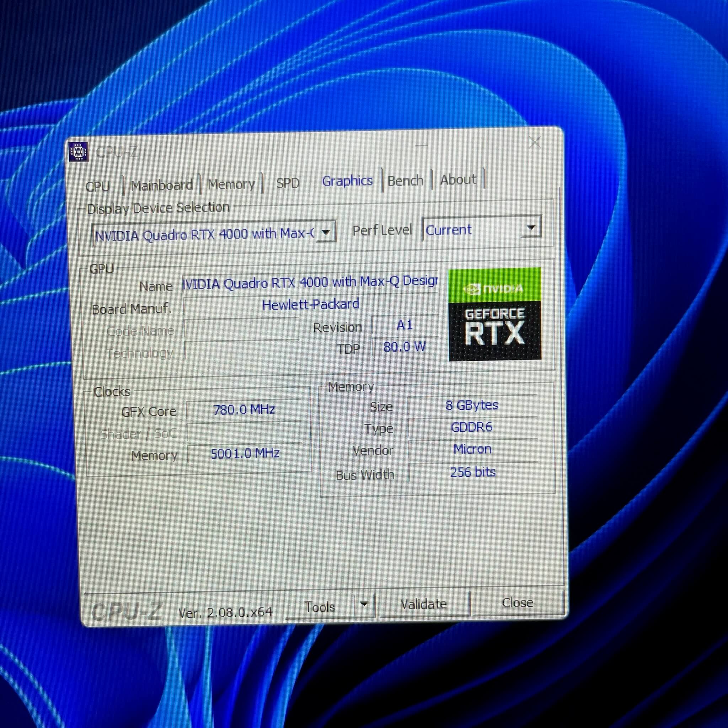Expand the Tools dropdown arrow
The image size is (728, 728).
pos(364,604)
